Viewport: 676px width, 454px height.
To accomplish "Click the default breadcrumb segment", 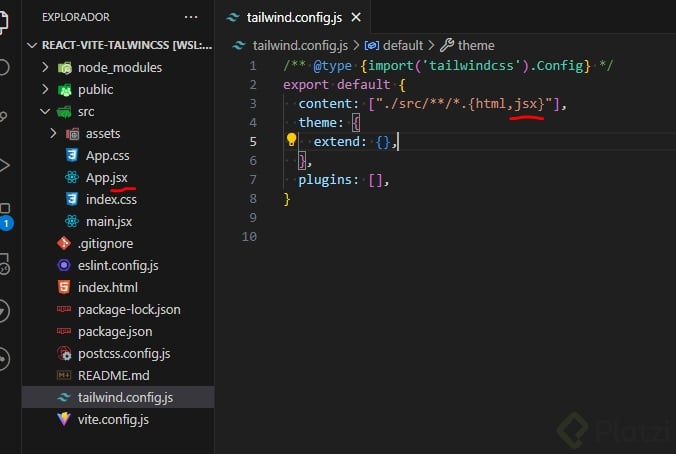I will [403, 45].
